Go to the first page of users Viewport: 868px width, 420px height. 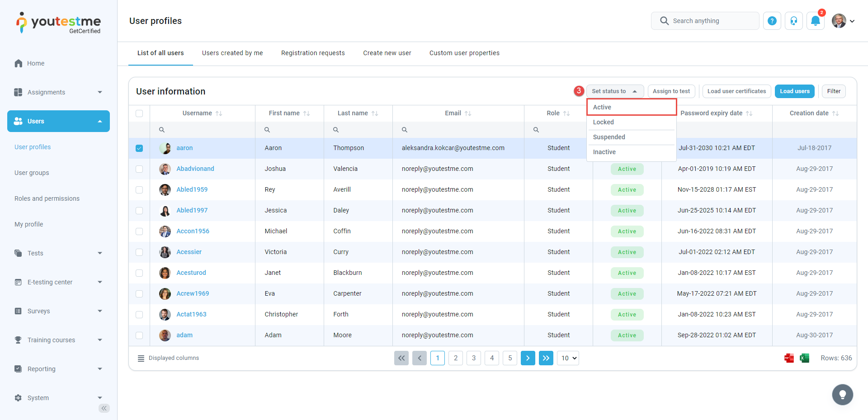point(401,358)
